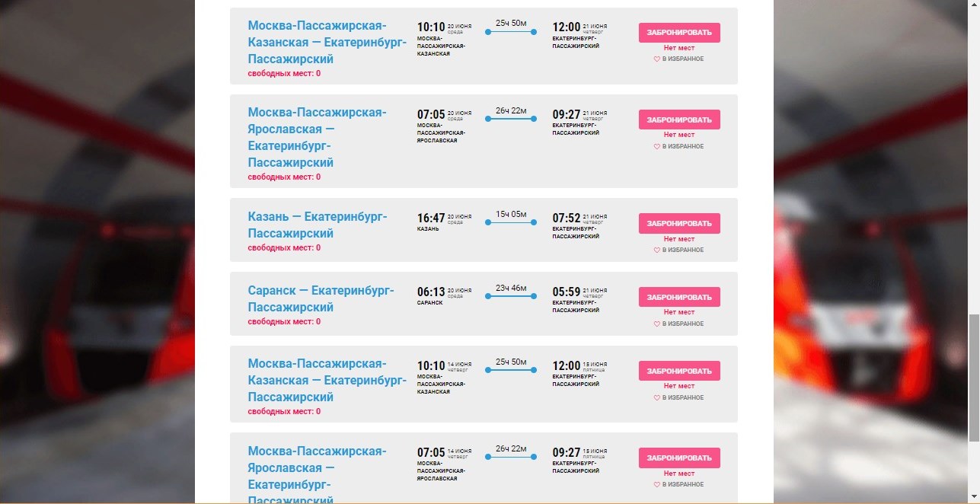Screen dimensions: 980x504
Task: Open 14 June Москва-Пассажирская-Казанская route title
Action: click(x=327, y=380)
